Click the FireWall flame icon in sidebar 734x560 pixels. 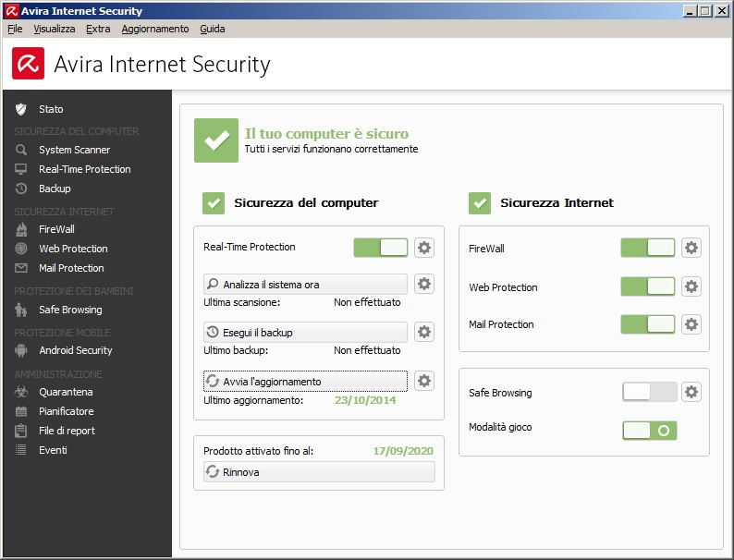(x=20, y=229)
